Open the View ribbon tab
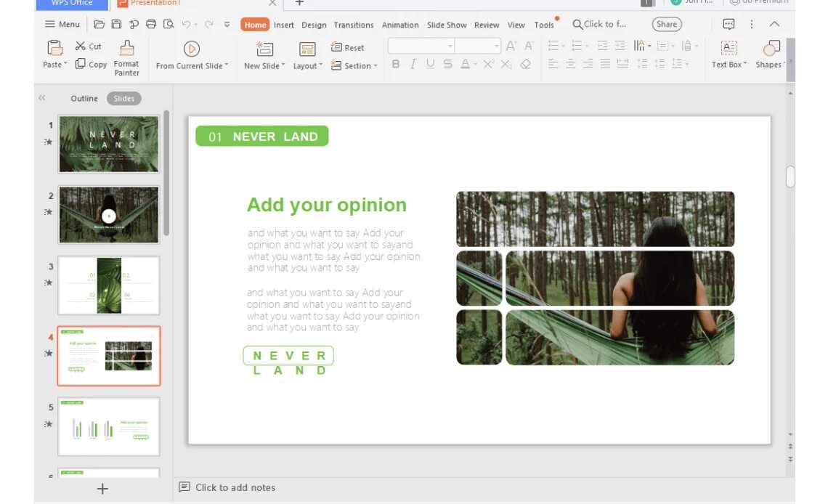 tap(516, 25)
